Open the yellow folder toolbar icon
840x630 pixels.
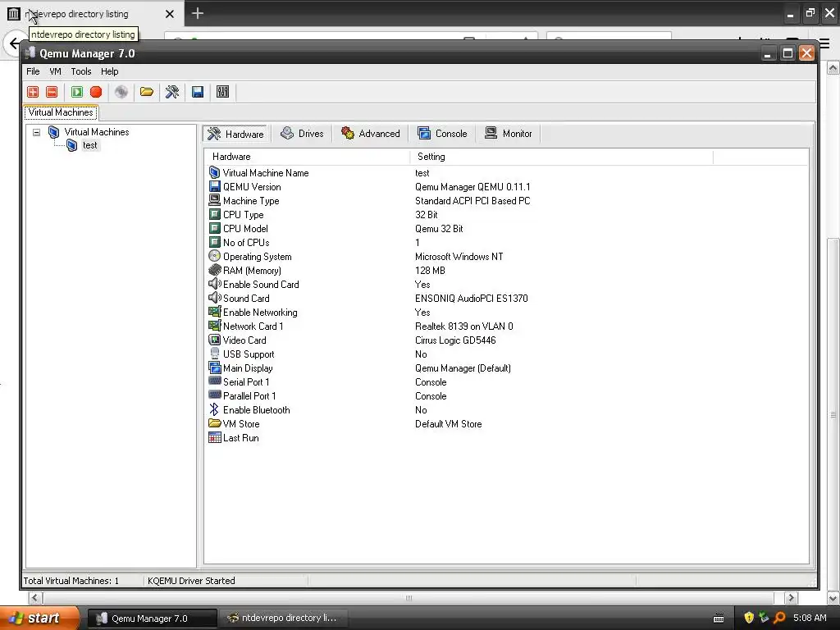[x=147, y=92]
